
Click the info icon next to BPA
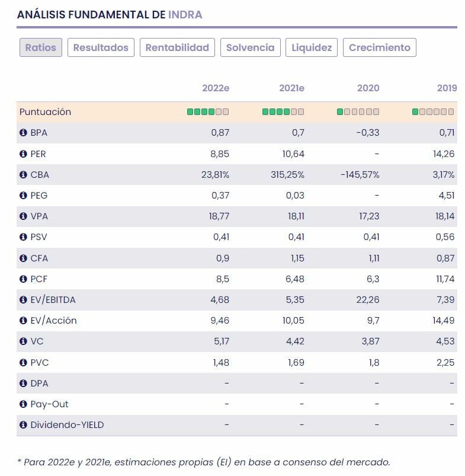[x=24, y=133]
